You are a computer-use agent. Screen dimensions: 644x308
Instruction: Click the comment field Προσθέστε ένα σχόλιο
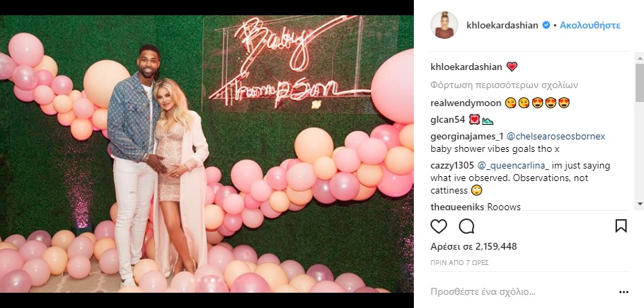(483, 292)
